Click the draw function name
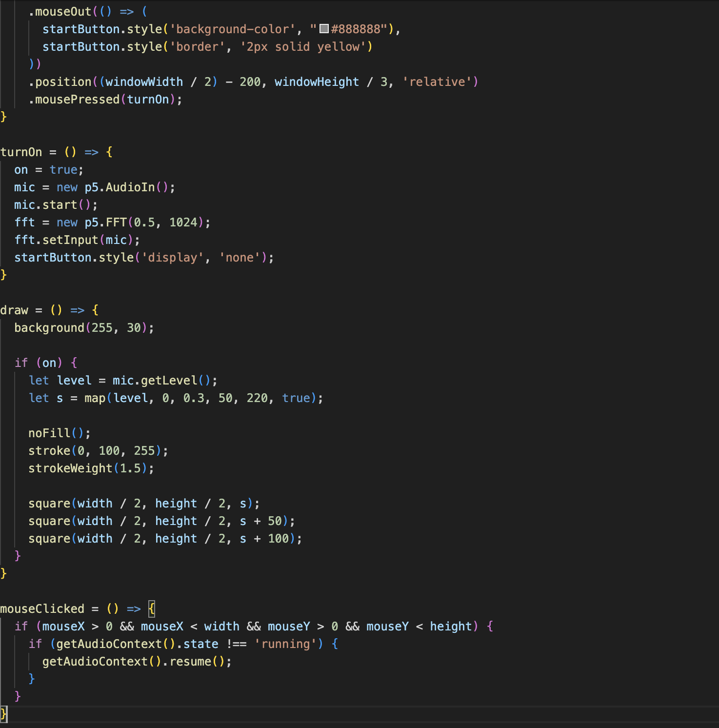Screen dimensions: 719x728 point(14,310)
